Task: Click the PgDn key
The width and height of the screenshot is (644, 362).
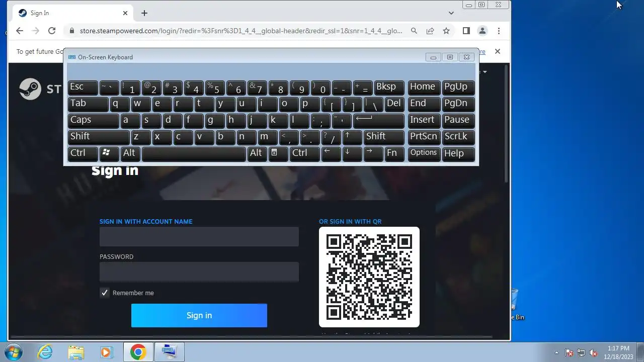Action: point(458,104)
